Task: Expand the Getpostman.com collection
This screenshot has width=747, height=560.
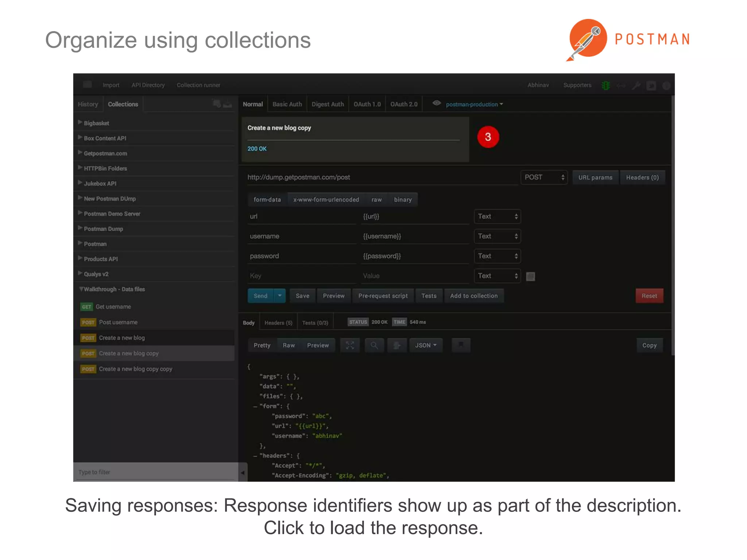Action: 80,153
